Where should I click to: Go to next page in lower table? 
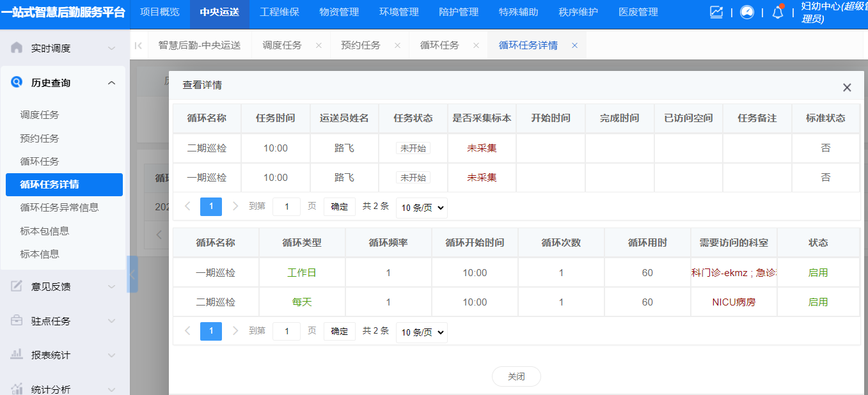(x=235, y=331)
